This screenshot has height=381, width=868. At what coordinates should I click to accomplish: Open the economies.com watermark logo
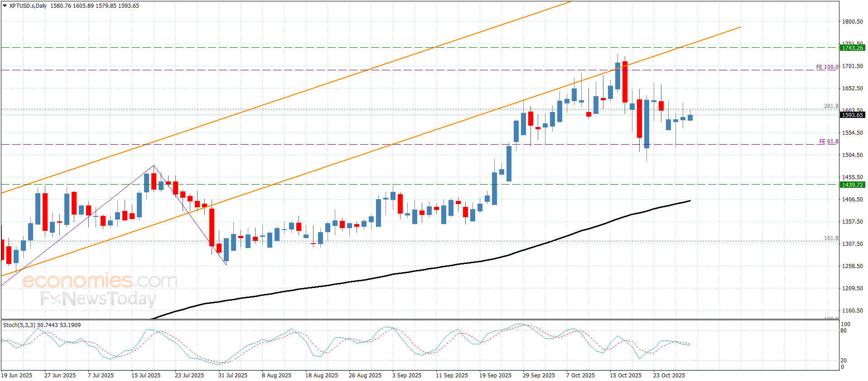point(100,281)
